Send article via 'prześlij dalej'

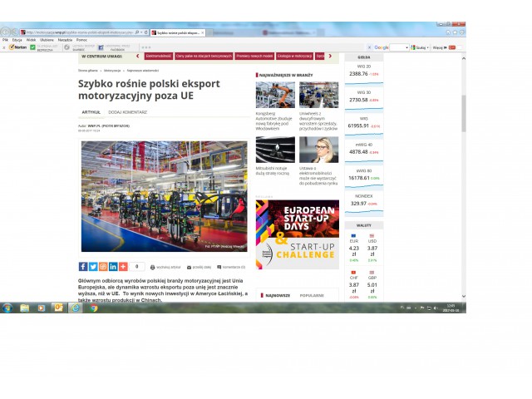199,267
